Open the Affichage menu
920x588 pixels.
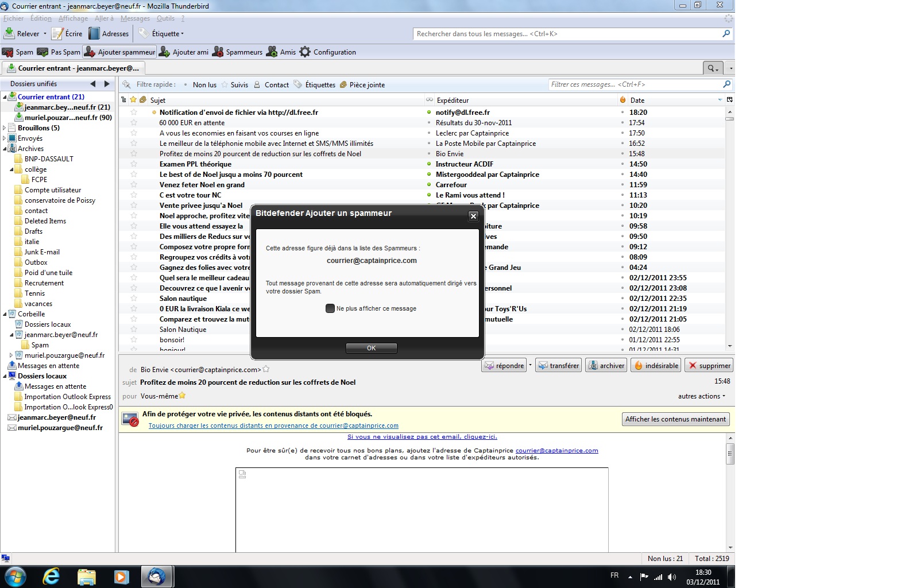pyautogui.click(x=73, y=18)
